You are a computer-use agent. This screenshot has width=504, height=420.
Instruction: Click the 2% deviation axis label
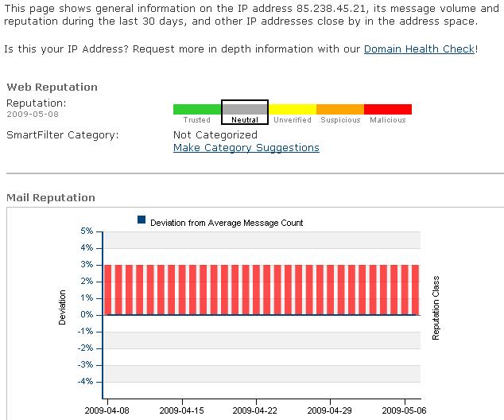pos(87,281)
